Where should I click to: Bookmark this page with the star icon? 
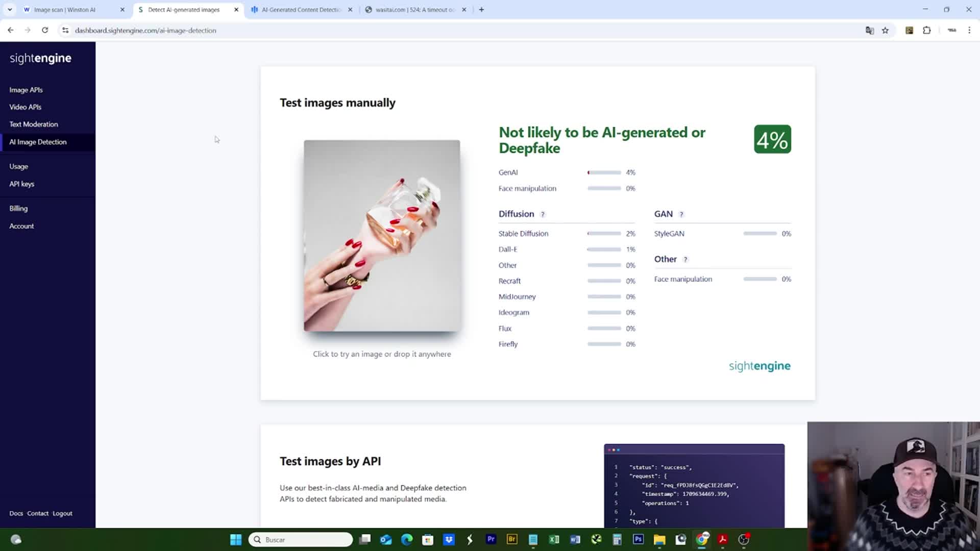[885, 31]
